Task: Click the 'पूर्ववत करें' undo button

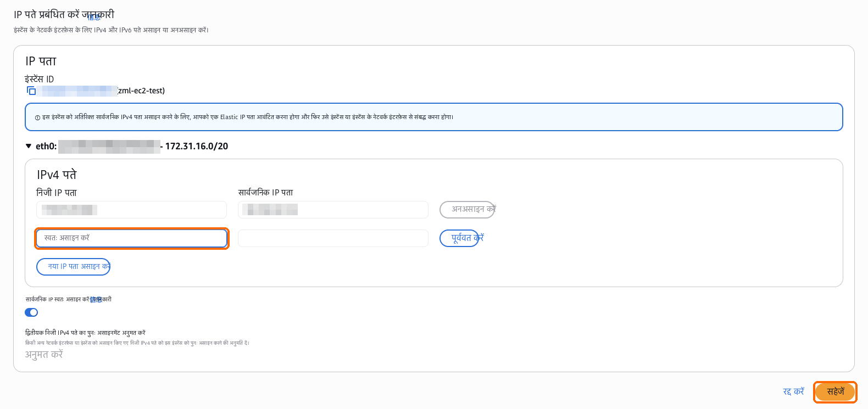Action: click(x=459, y=238)
